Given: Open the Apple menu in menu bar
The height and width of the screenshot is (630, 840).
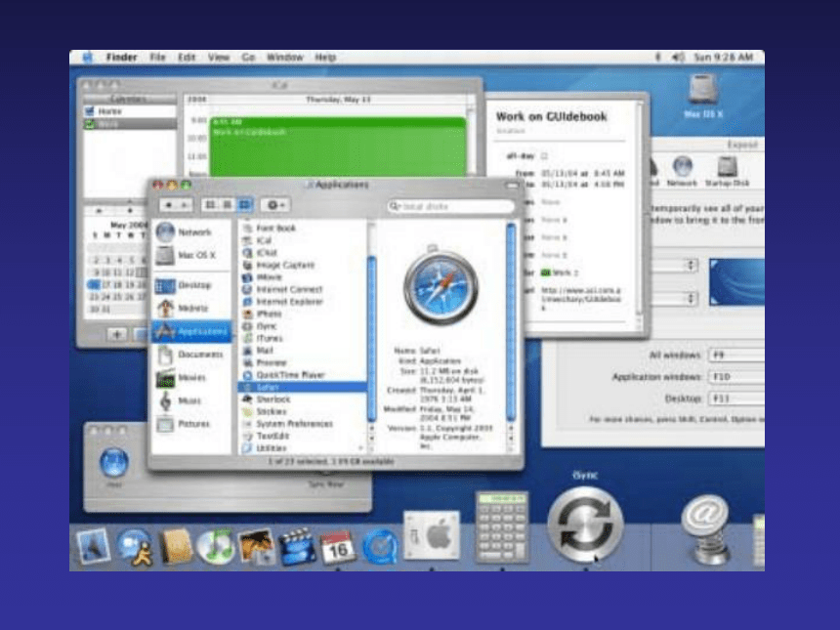Looking at the screenshot, I should coord(88,58).
